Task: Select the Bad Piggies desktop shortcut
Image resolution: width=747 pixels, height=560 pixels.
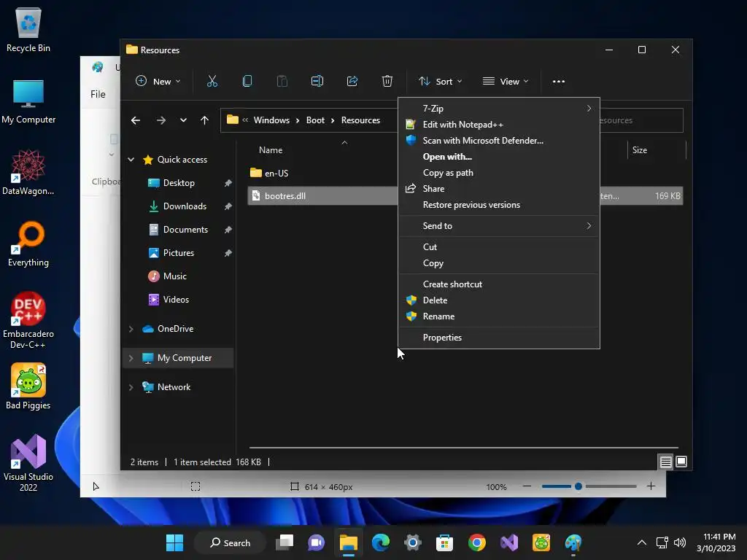Action: 28,386
